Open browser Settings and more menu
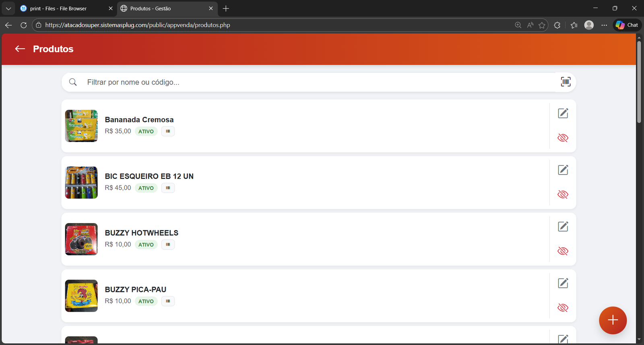Screen dimensions: 644x345 604,25
